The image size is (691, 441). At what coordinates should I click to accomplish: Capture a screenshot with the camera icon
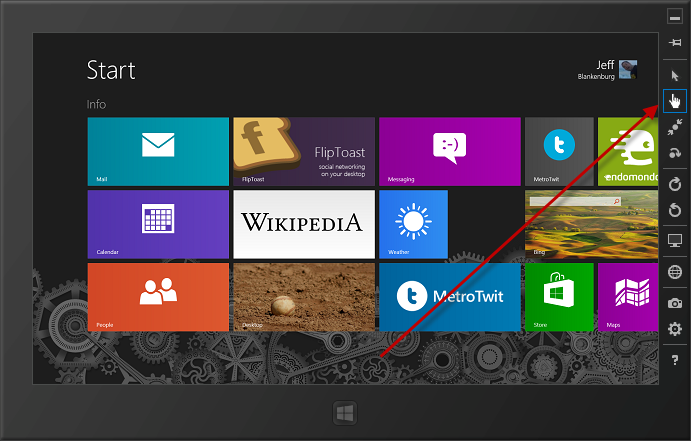[x=675, y=301]
